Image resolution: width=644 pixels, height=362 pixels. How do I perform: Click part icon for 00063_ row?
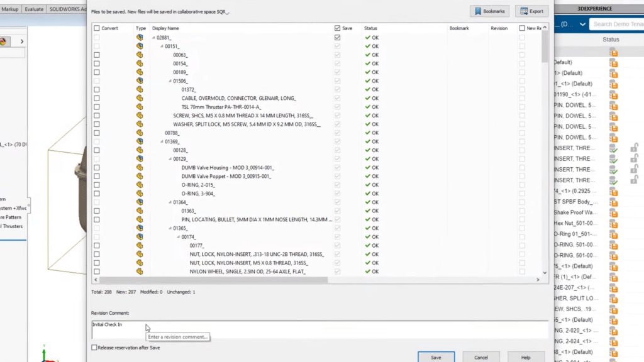[x=140, y=55]
